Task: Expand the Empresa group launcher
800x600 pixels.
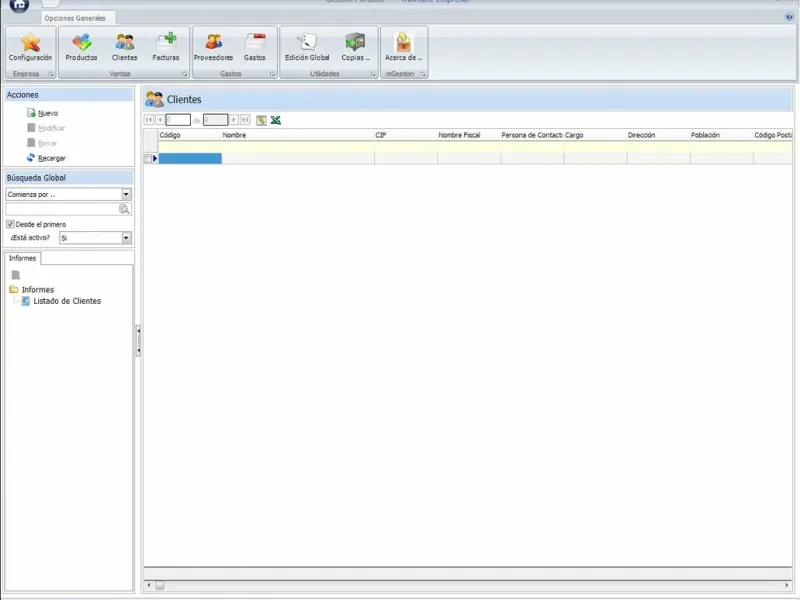Action: coord(51,74)
